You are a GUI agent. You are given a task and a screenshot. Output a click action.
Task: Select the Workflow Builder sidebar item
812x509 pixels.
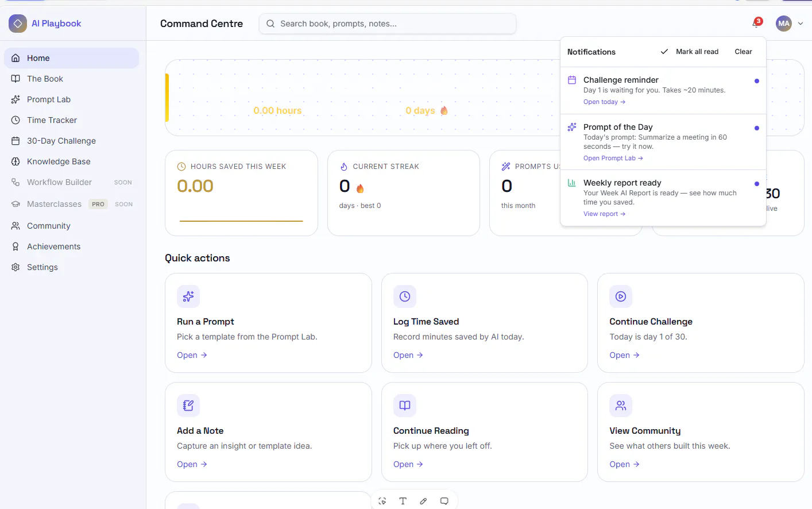[71, 182]
